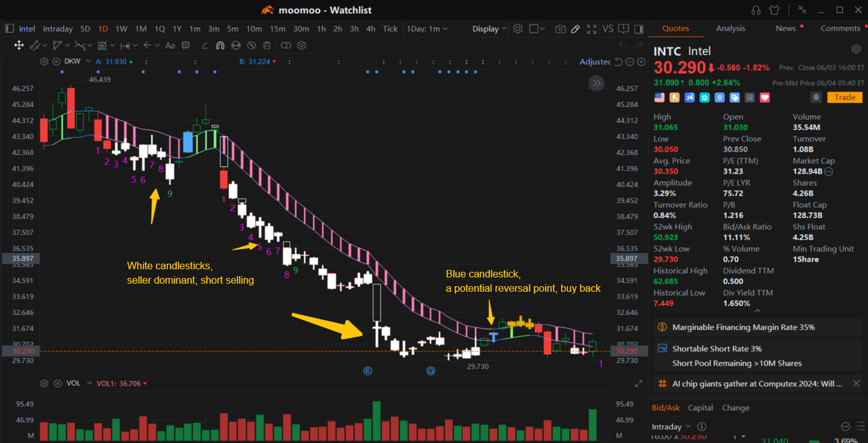
Task: Switch to the Capital tab
Action: [x=701, y=408]
